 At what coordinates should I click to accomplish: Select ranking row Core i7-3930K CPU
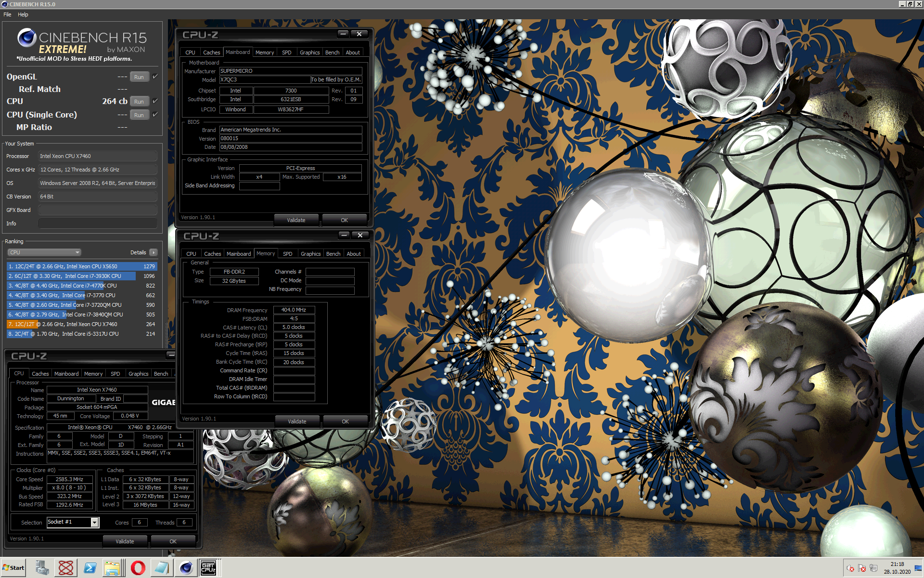point(82,276)
